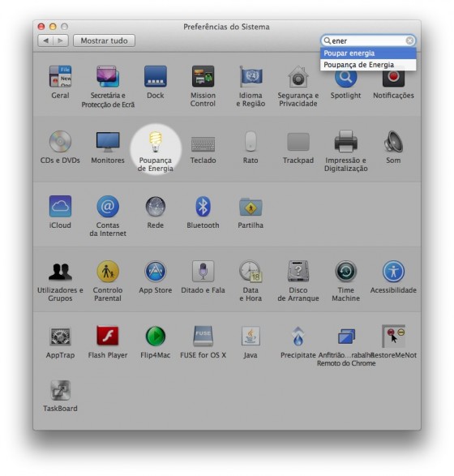This screenshot has width=454, height=476.
Task: Open Flip4Mac preferences
Action: pyautogui.click(x=156, y=337)
